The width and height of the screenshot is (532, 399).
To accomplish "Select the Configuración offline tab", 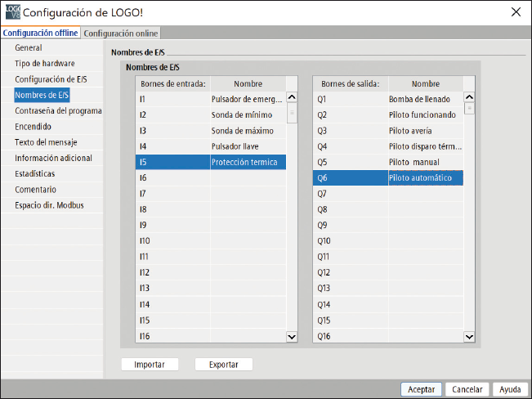I will pyautogui.click(x=41, y=33).
